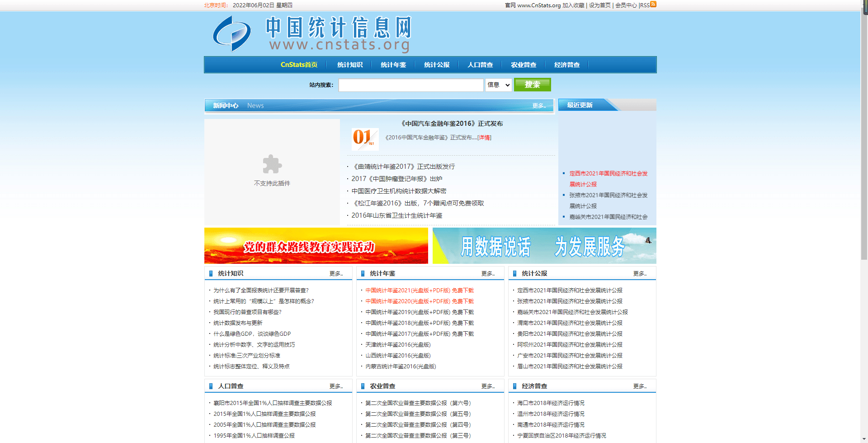868x443 pixels.
Task: Click 更多 in the 新闻中心 header
Action: (538, 105)
